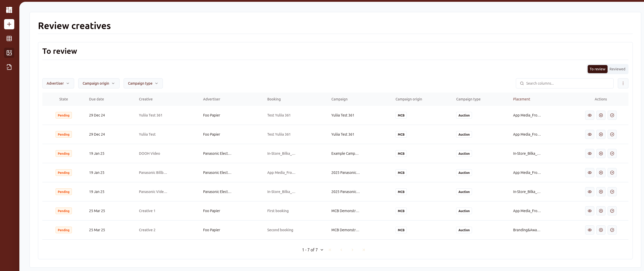This screenshot has height=271, width=644.
Task: Open the rows-per-page '1 - 7 of 7' selector
Action: pyautogui.click(x=312, y=250)
